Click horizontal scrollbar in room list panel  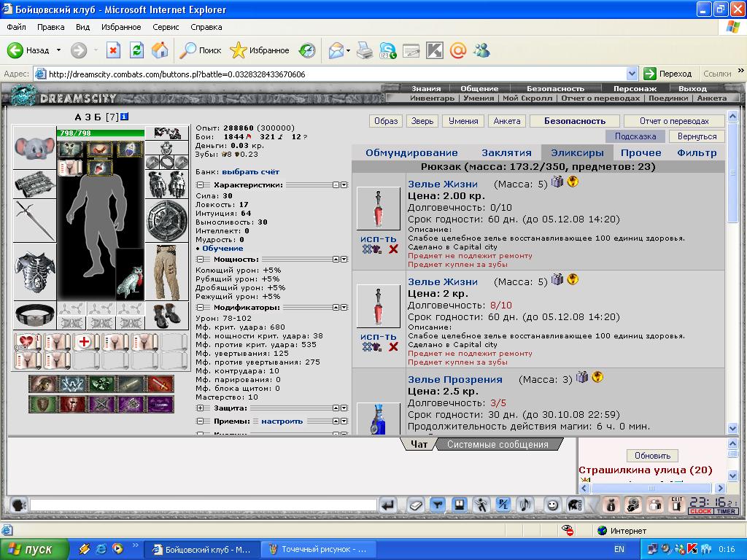click(652, 488)
